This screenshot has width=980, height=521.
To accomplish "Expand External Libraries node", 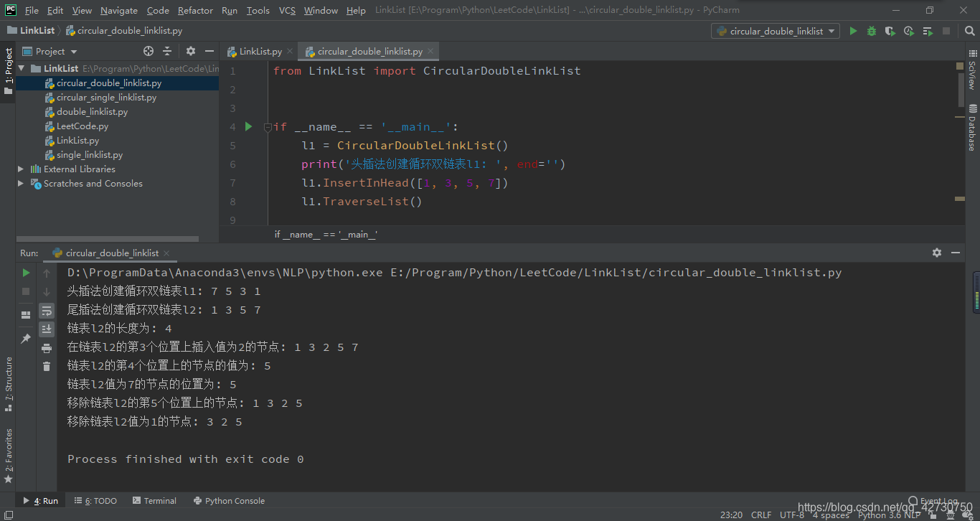I will tap(21, 169).
